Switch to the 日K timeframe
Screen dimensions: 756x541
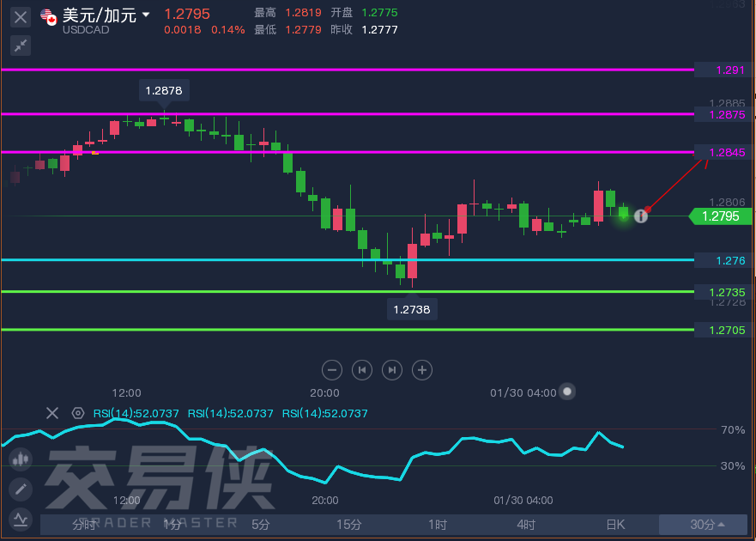[615, 525]
